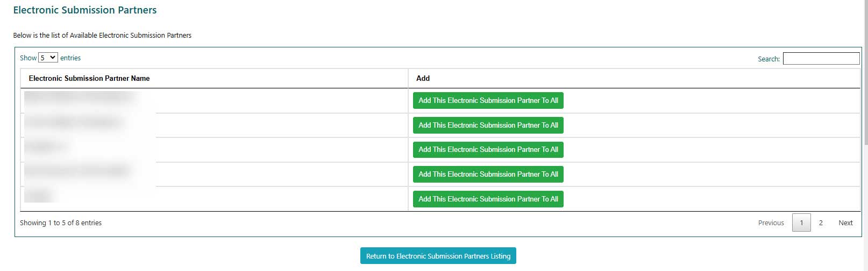This screenshot has height=271, width=868.
Task: Add the second row's partner to all
Action: (x=488, y=126)
